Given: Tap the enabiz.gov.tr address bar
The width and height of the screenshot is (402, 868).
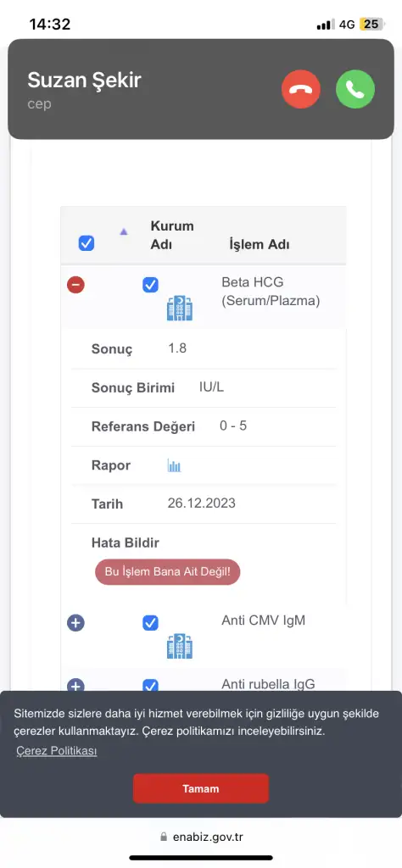Looking at the screenshot, I should (201, 837).
